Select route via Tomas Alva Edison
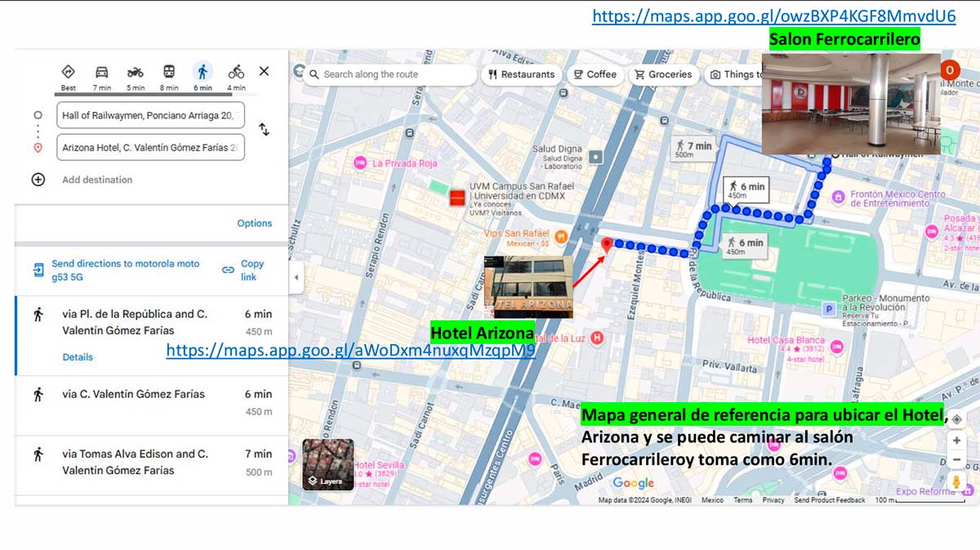 [152, 464]
